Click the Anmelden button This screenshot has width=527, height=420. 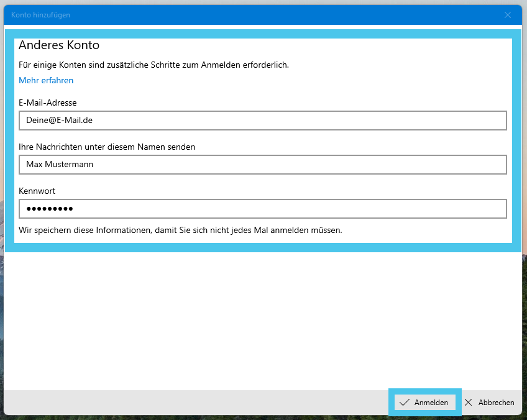424,402
